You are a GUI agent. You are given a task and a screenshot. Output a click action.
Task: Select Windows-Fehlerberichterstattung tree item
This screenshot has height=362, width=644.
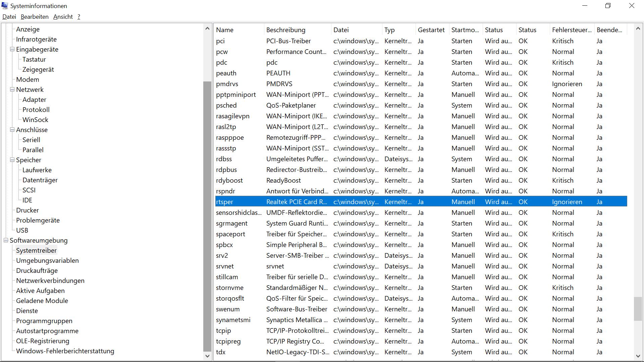click(x=65, y=351)
